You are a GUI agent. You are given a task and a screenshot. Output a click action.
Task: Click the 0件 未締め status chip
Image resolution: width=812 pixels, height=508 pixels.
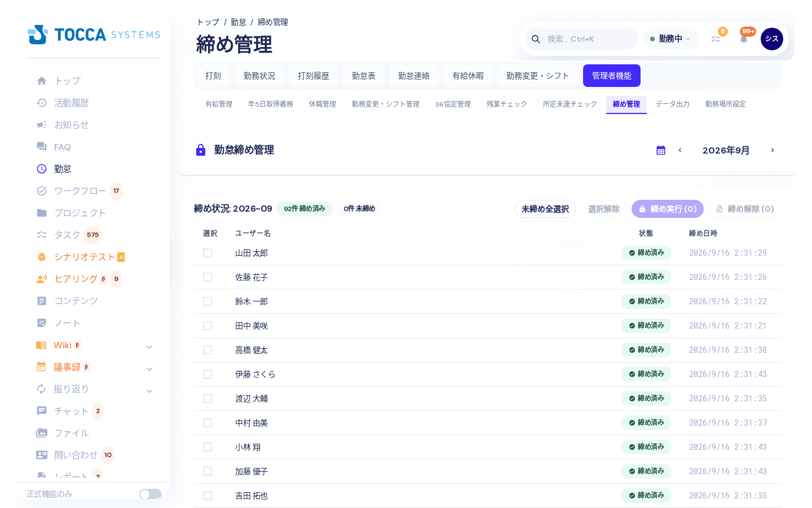tap(360, 209)
